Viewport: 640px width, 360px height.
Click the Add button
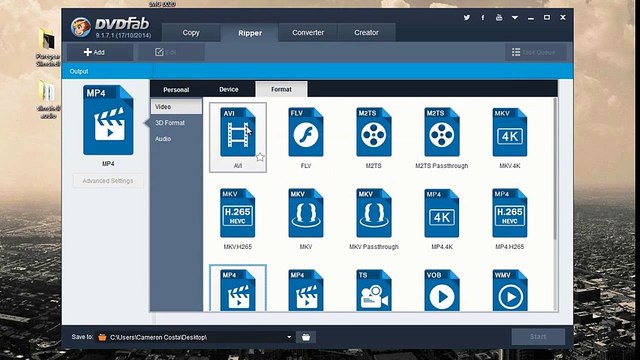(x=100, y=52)
